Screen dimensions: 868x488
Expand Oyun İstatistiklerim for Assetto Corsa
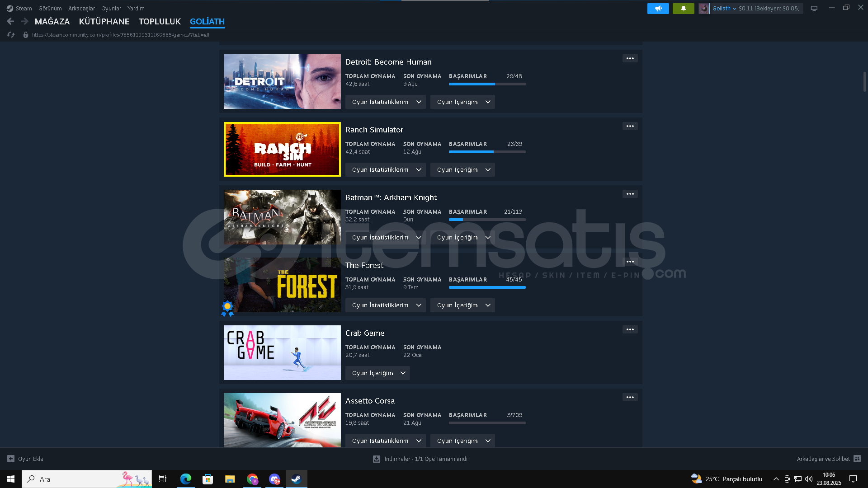[386, 441]
